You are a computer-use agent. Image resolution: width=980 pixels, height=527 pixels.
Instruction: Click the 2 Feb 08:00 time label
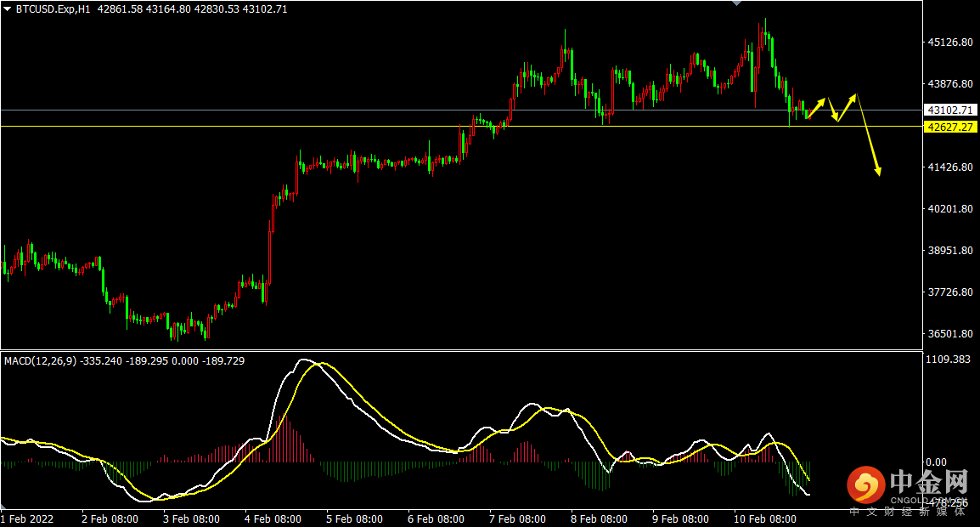coord(110,519)
